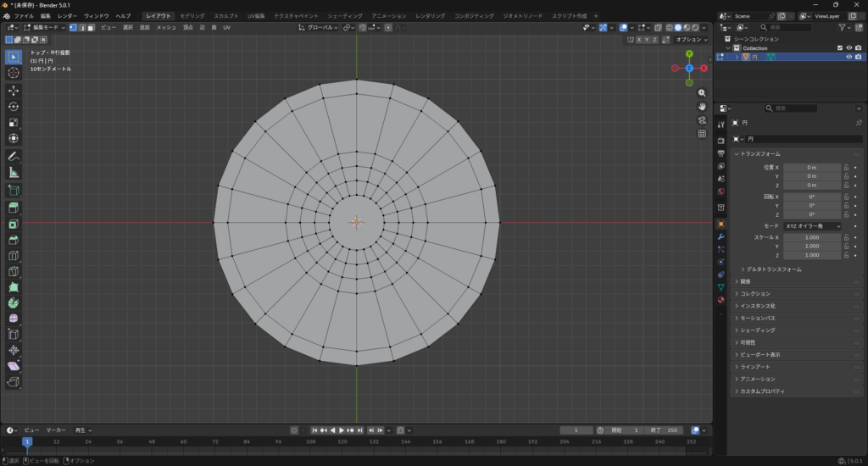Viewport: 868px width, 466px height.
Task: Choose the Measure tool
Action: pos(14,173)
